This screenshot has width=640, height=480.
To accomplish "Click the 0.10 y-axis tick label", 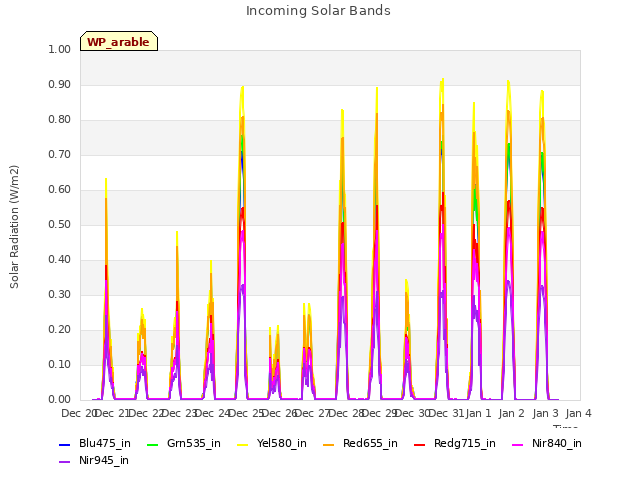I will click(x=59, y=364).
